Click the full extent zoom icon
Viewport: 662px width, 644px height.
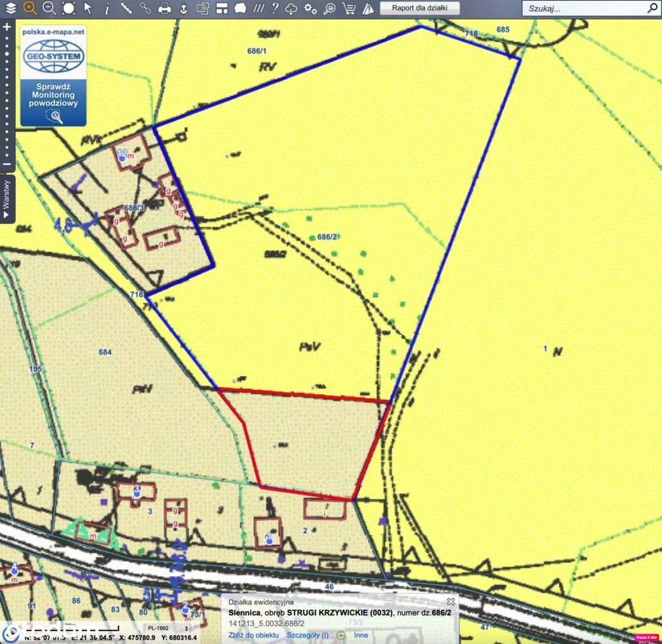68,8
